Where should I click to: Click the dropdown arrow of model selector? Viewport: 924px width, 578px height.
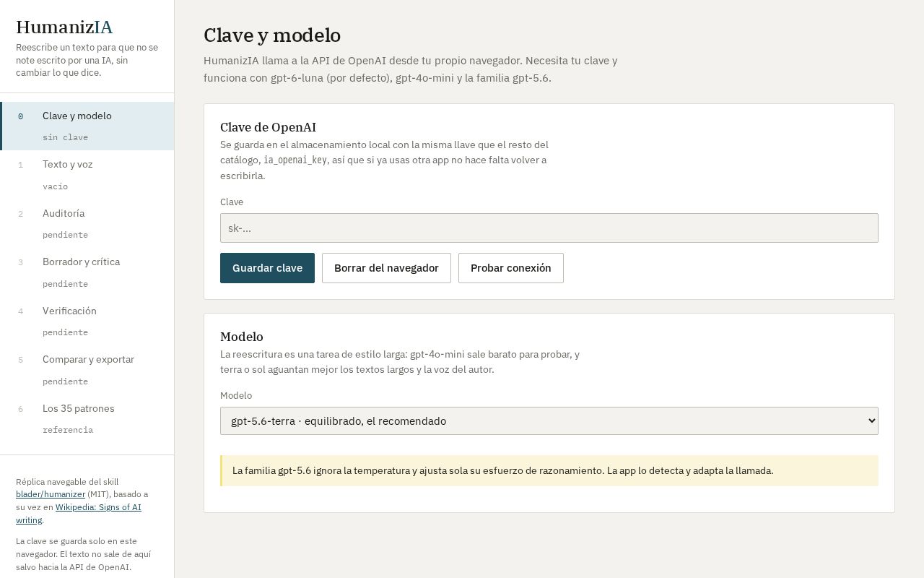coord(871,420)
